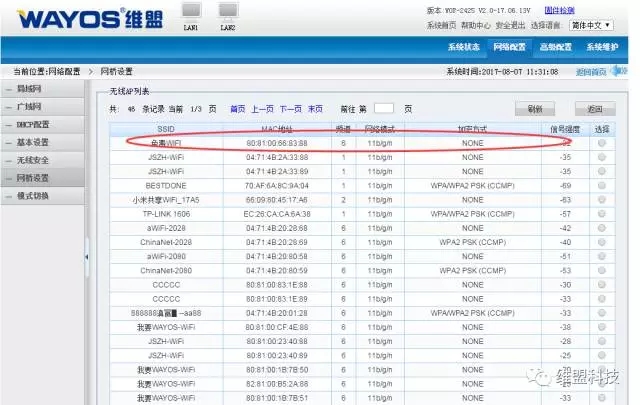Screen dimensions: 640x405
Task: Click the system time 2017-08-07 text
Action: pos(502,72)
